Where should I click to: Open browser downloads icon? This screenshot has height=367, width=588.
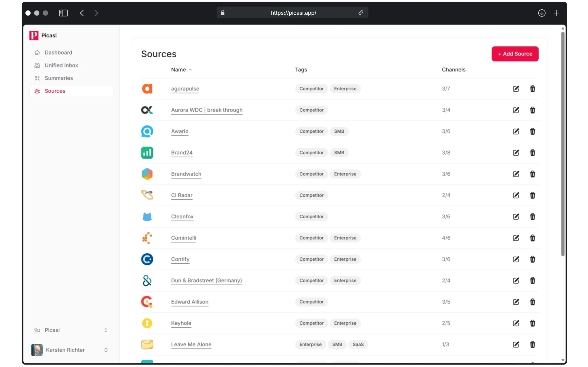click(542, 13)
